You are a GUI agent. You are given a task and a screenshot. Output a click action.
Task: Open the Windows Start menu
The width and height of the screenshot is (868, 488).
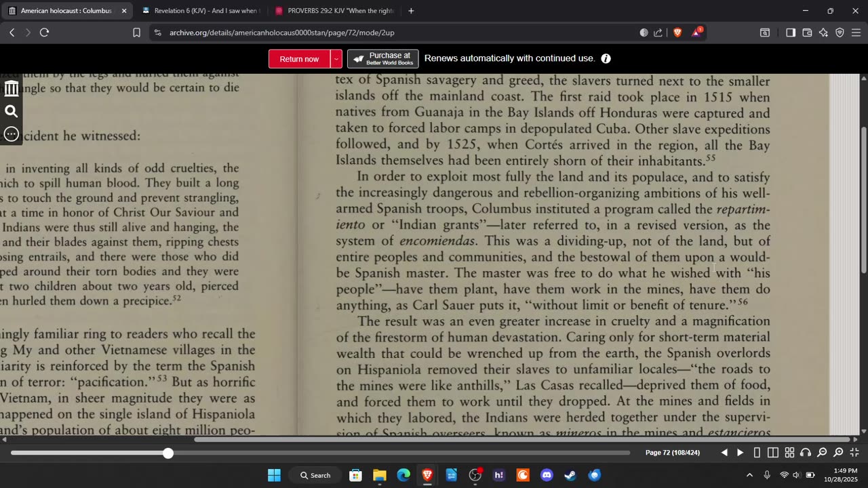click(x=274, y=475)
